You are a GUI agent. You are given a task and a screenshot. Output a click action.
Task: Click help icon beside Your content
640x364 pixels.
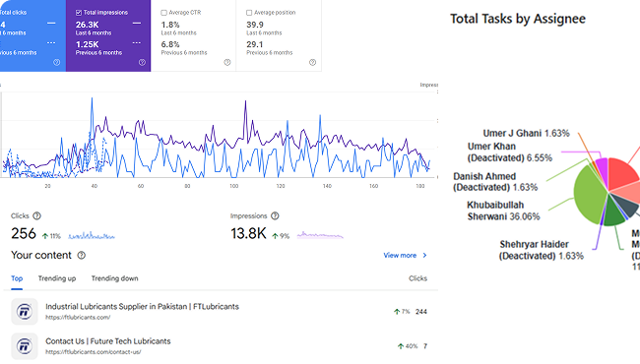pos(82,255)
